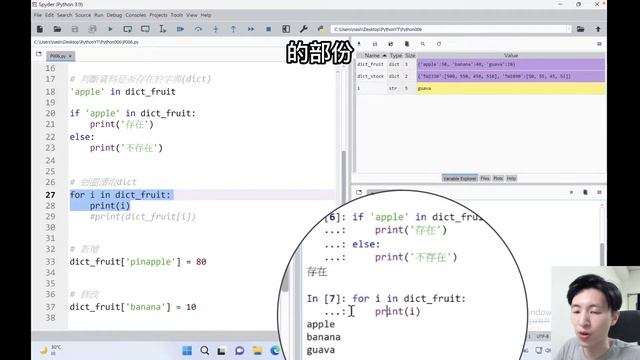Sort variables by the Value column
The image size is (640, 360).
click(x=511, y=55)
